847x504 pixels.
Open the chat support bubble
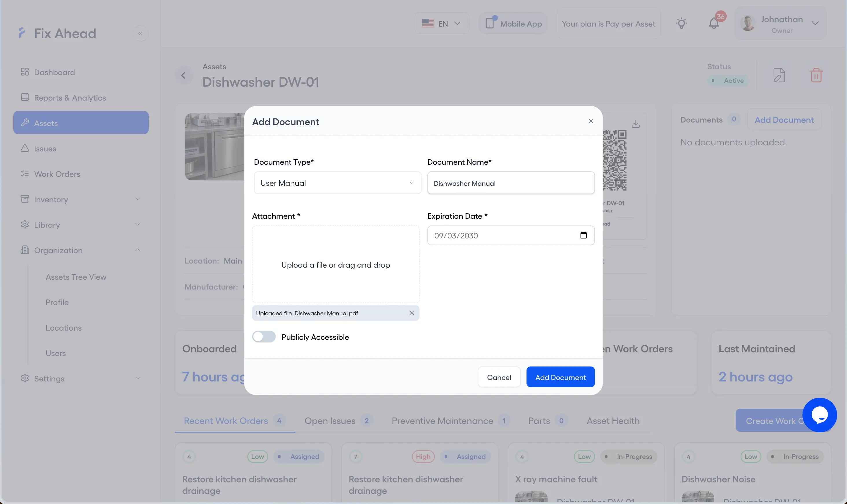pos(820,415)
